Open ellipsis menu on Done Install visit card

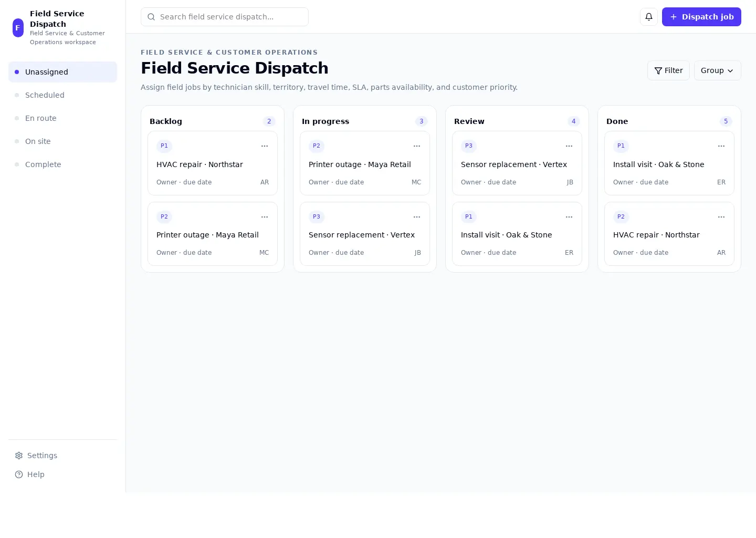(721, 146)
